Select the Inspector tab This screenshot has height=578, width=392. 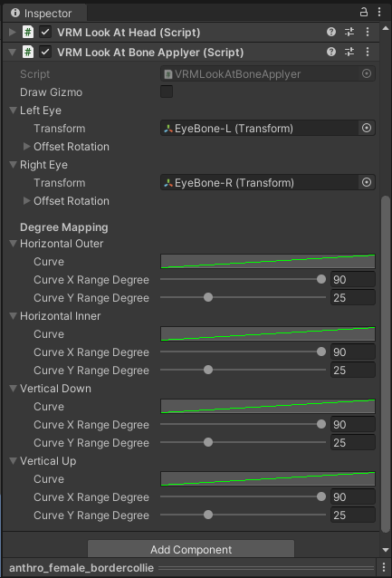pyautogui.click(x=44, y=14)
